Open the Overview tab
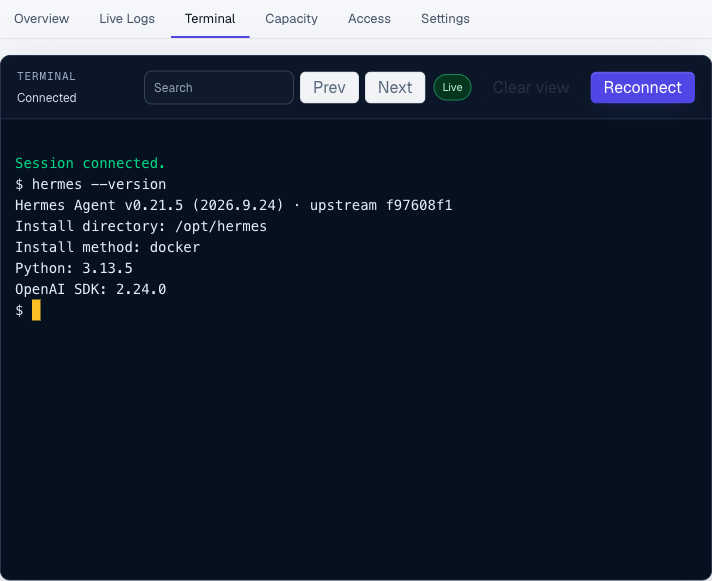 pyautogui.click(x=41, y=19)
